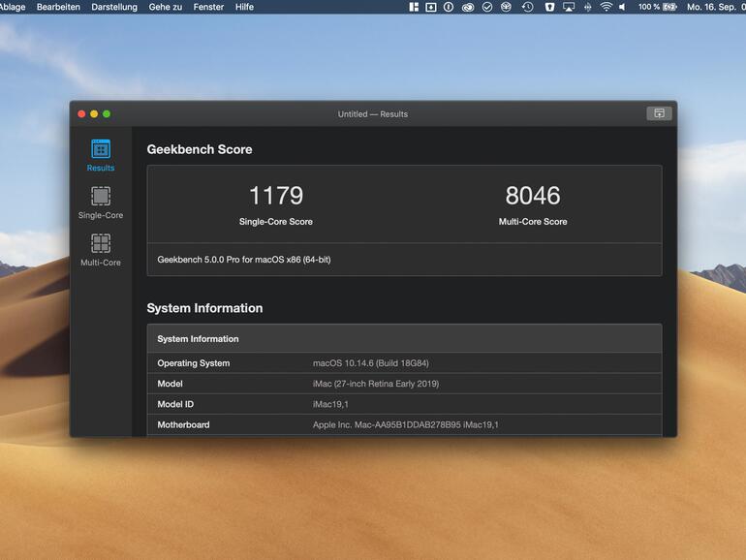The image size is (746, 560).
Task: Click the macOS 10.14.6 (Build 18G84) value
Action: (371, 363)
